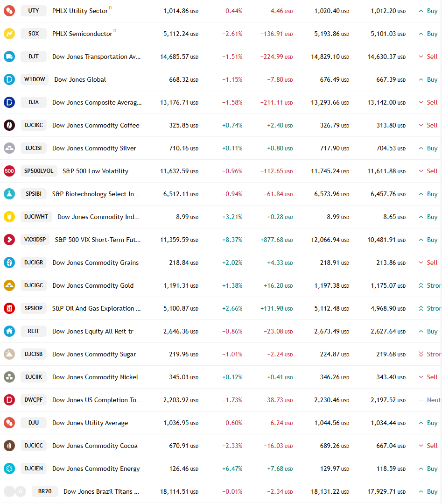
Task: Click the 667.39 USD low for W1DOW
Action: pyautogui.click(x=391, y=79)
